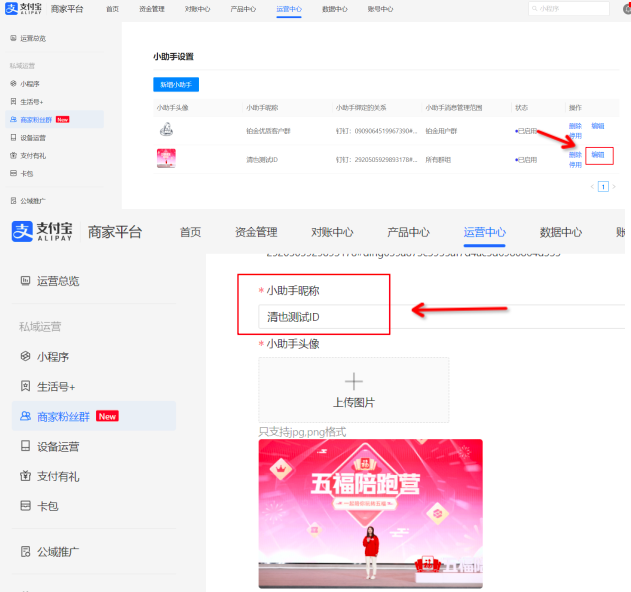Click 停用 in the 清也测试ID row
This screenshot has width=631, height=592.
tap(575, 165)
